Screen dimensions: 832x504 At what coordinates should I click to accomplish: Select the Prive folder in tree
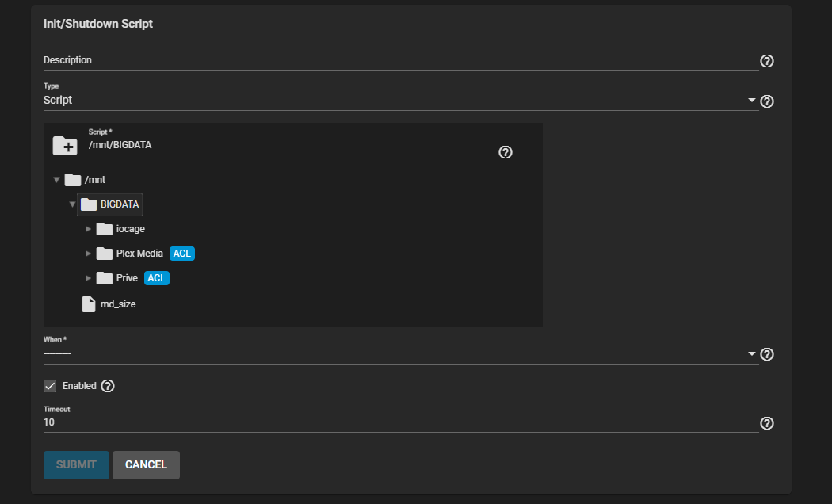pyautogui.click(x=127, y=278)
